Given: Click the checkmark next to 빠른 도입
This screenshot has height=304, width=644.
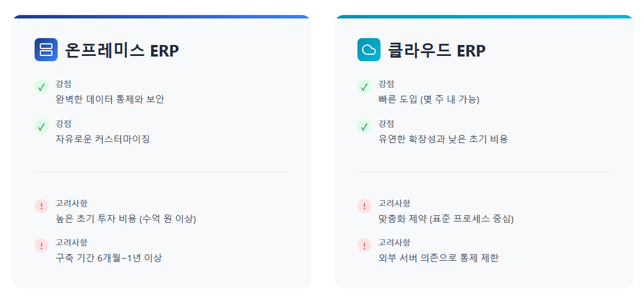Looking at the screenshot, I should [x=364, y=87].
